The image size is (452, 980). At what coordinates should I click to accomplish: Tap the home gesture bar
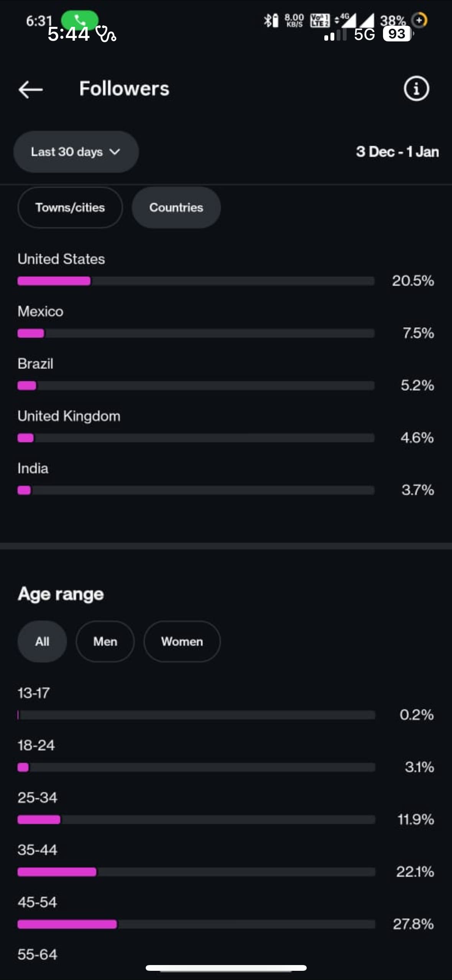pyautogui.click(x=226, y=968)
